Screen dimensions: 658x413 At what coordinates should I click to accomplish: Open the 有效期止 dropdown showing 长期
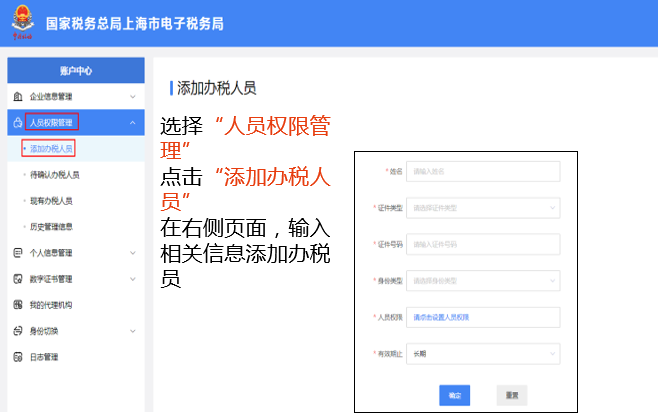(482, 353)
